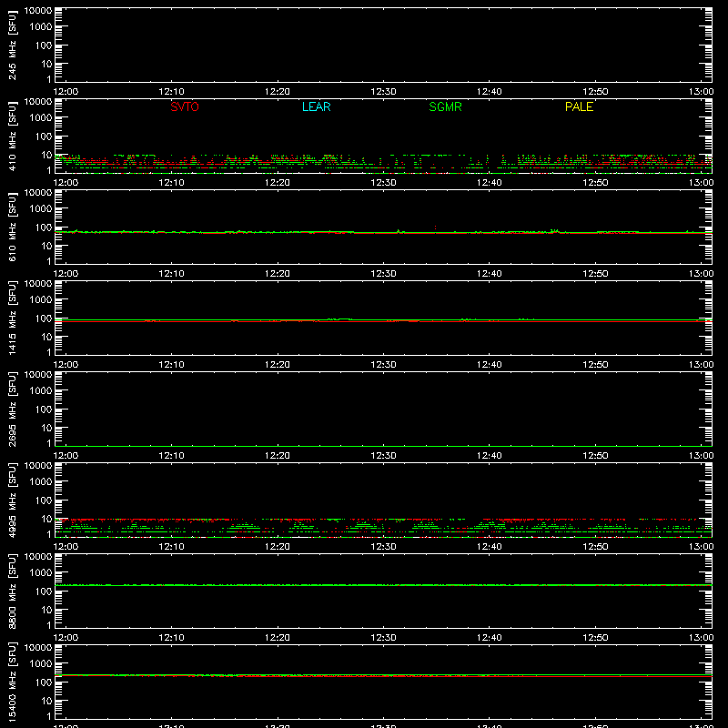
Task: Click the green SGMR station label
Action: click(445, 106)
